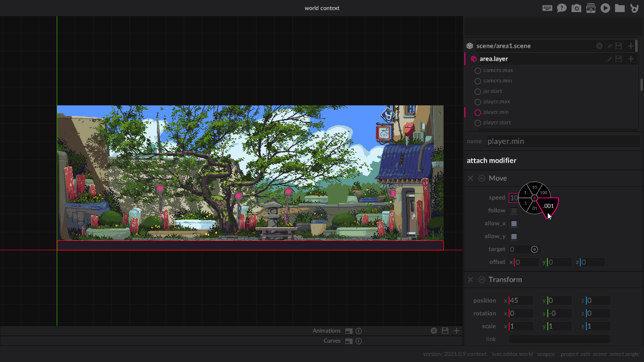
Task: Click the Move modifier header label
Action: pyautogui.click(x=498, y=178)
